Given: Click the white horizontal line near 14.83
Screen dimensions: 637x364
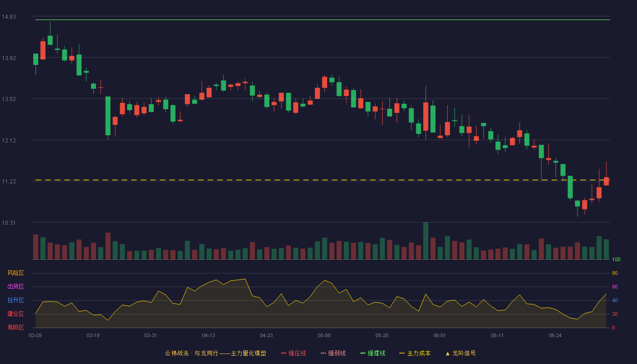Looking at the screenshot, I should click(x=323, y=20).
